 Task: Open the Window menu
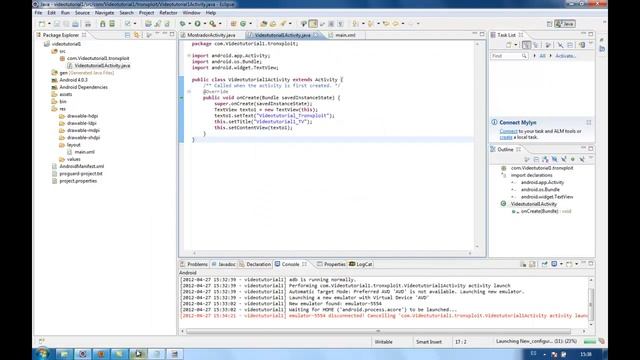point(191,13)
